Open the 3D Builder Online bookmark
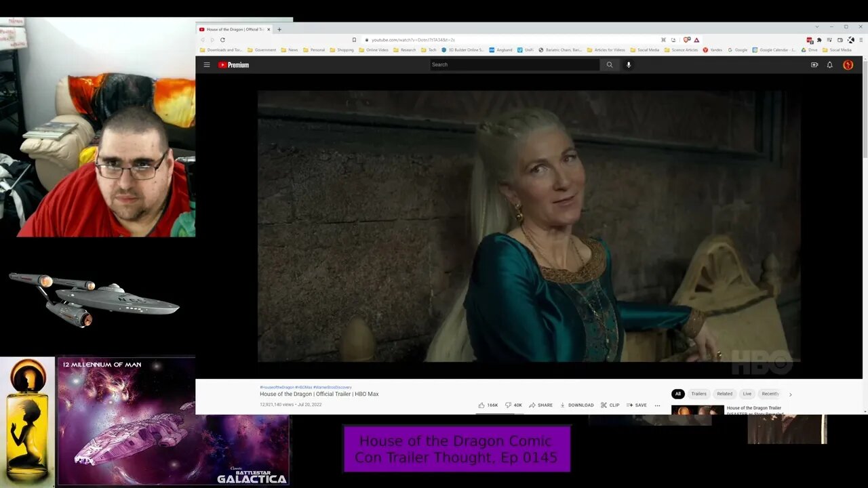The image size is (868, 488). 462,50
